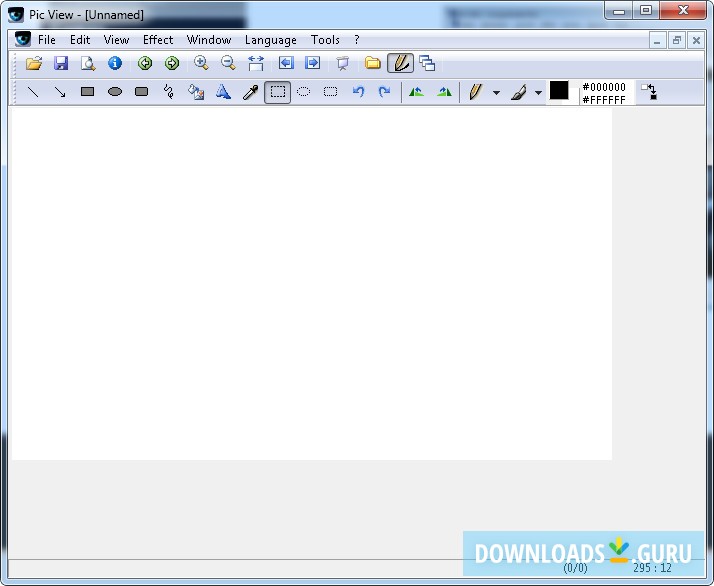Click the #000000 foreground color value
Viewport: 714px width, 586px height.
604,87
